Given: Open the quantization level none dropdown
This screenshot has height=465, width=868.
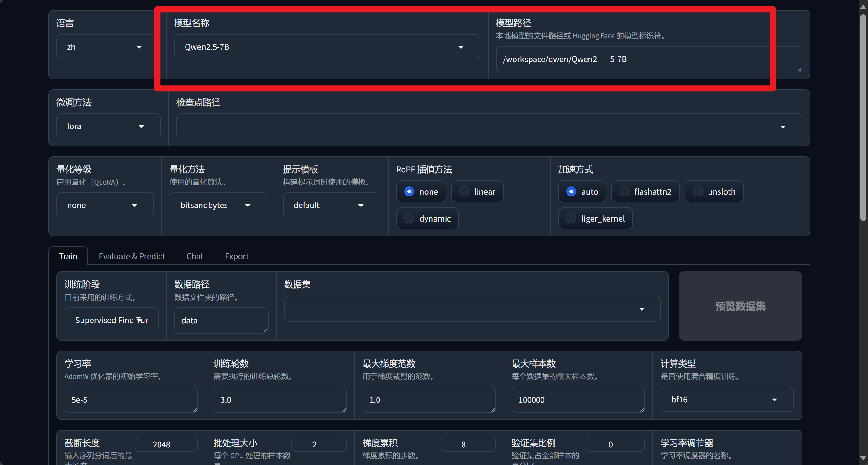Looking at the screenshot, I should point(134,205).
